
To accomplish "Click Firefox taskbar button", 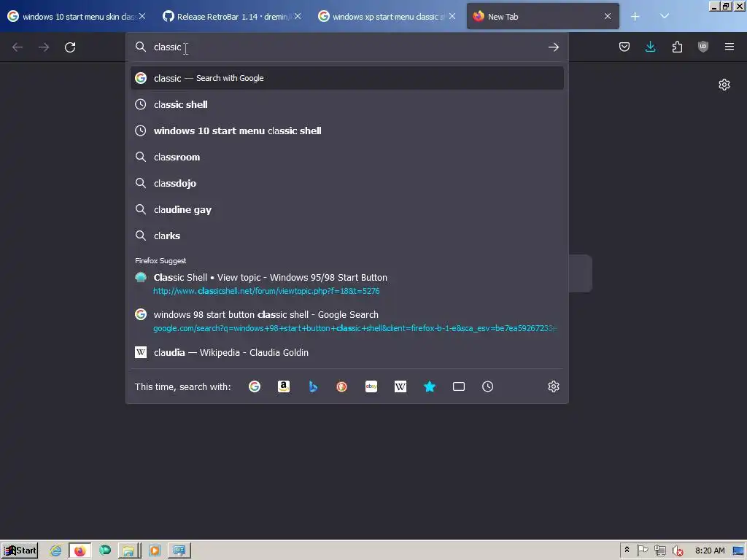I will 80,551.
